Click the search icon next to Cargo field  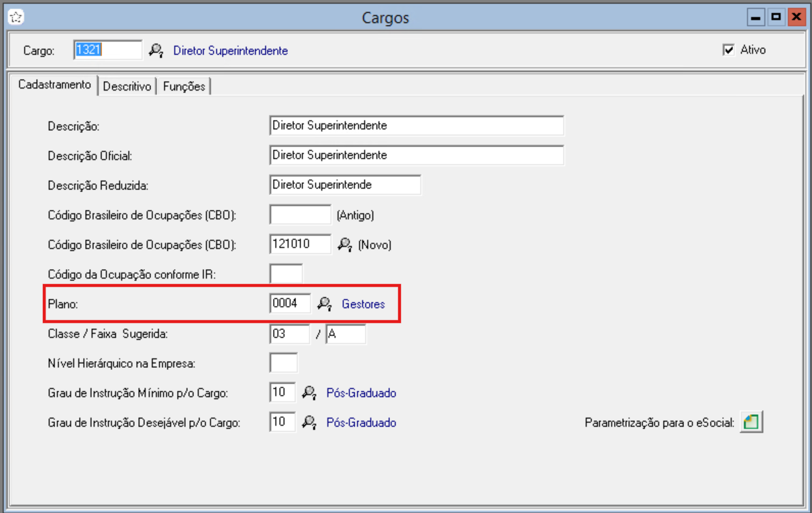pos(157,50)
